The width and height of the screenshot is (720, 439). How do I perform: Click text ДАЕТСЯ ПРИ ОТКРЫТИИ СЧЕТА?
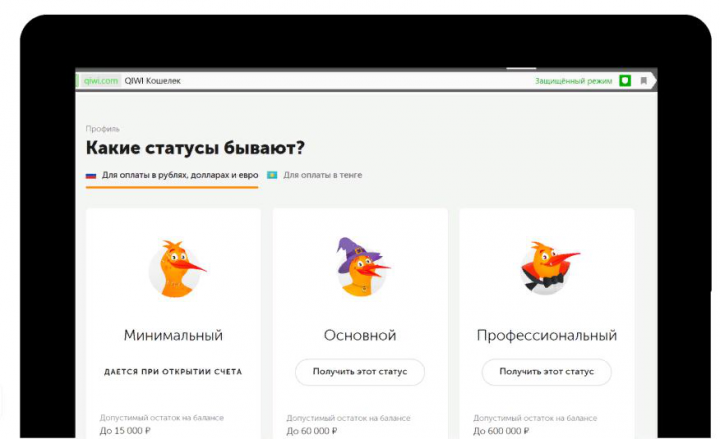pyautogui.click(x=173, y=371)
